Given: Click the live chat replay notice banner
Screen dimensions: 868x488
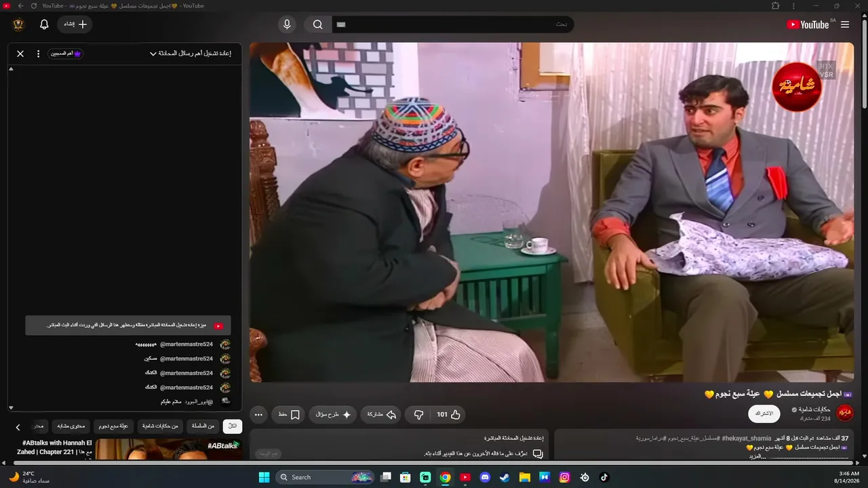Looking at the screenshot, I should pyautogui.click(x=128, y=325).
